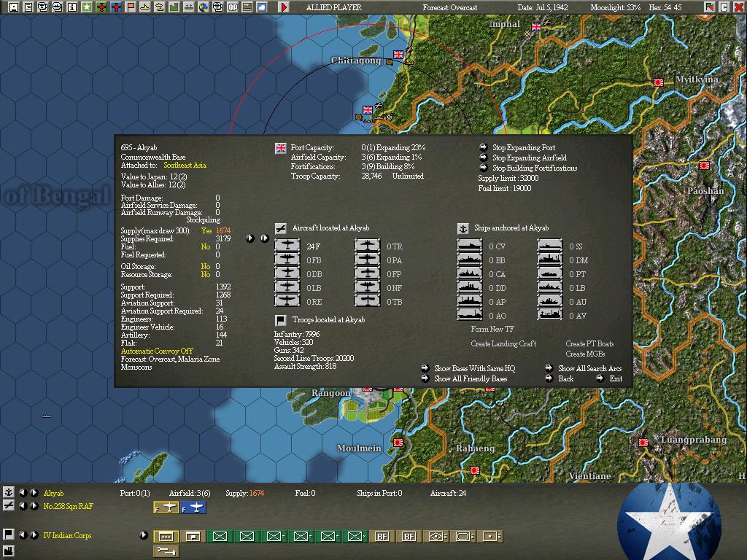Image resolution: width=747 pixels, height=560 pixels.
Task: Click Create PT Boats
Action: [589, 343]
